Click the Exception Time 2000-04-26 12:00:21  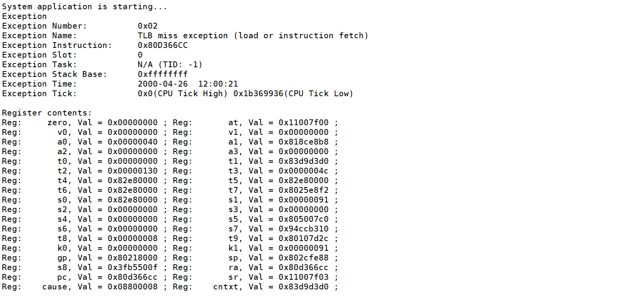pyautogui.click(x=188, y=84)
